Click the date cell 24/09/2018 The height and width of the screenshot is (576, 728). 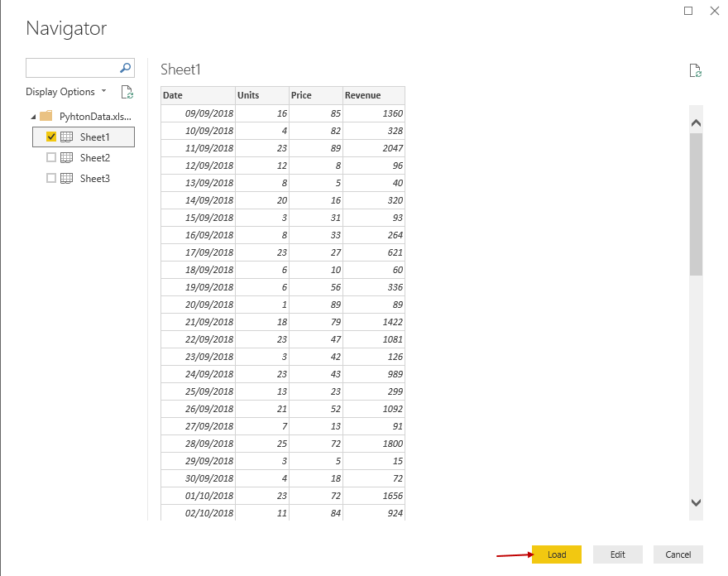(x=199, y=374)
